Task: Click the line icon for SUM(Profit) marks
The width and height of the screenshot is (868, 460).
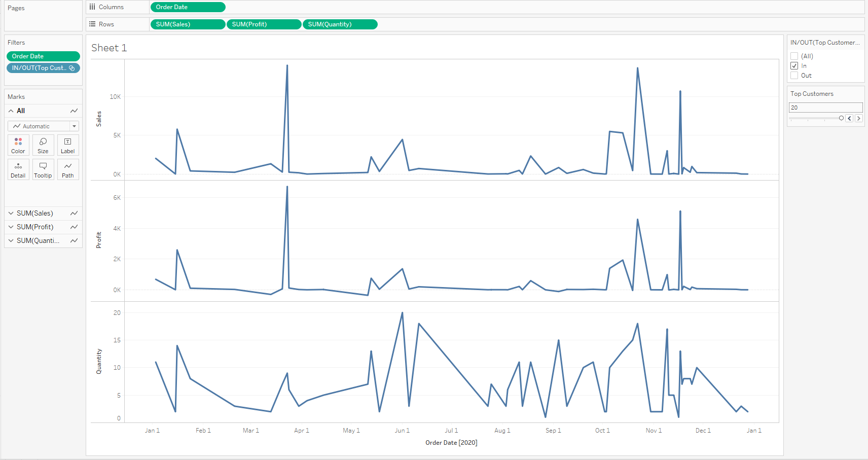Action: point(74,227)
